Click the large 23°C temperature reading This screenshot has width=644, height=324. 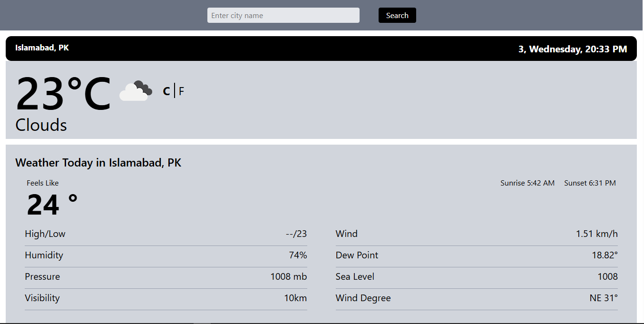pyautogui.click(x=63, y=94)
